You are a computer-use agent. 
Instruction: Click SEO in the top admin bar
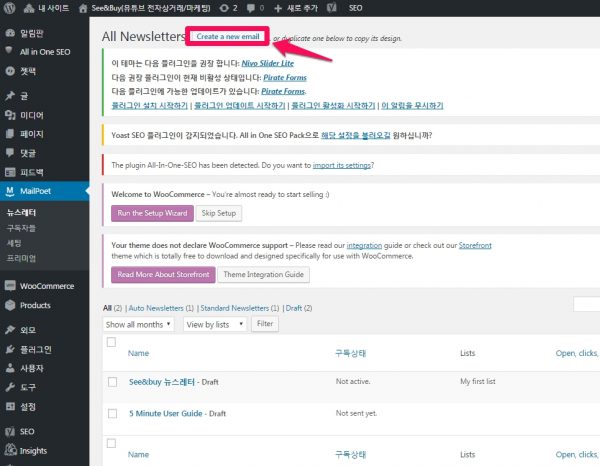[x=355, y=8]
